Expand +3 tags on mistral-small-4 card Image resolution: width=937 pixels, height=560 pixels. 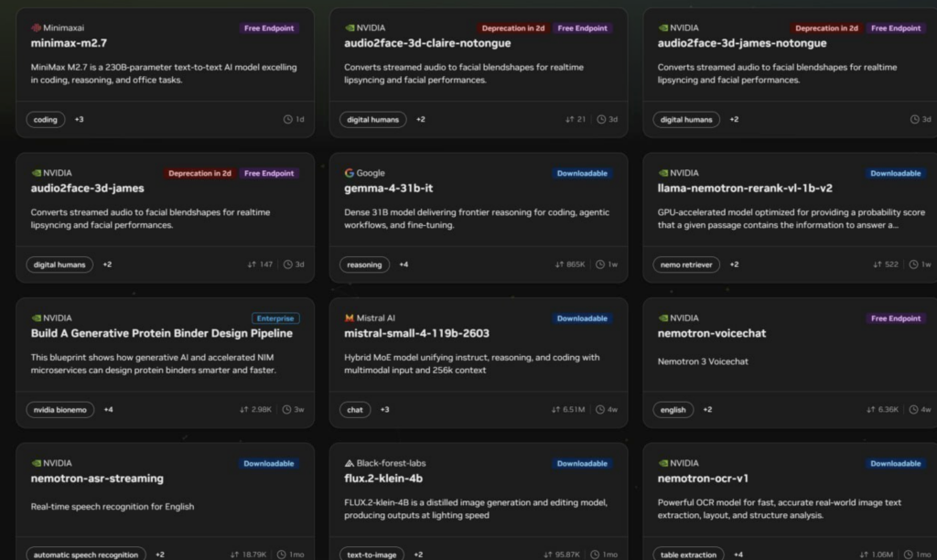coord(385,409)
